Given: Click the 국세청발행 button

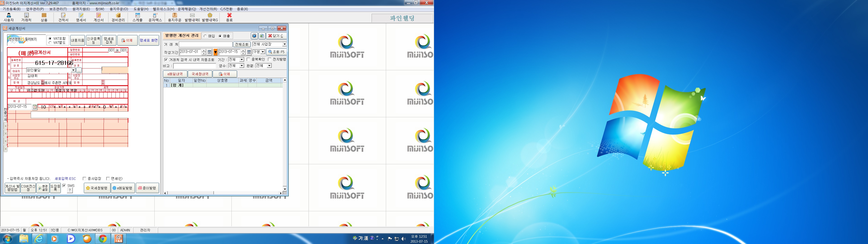Looking at the screenshot, I should (97, 188).
